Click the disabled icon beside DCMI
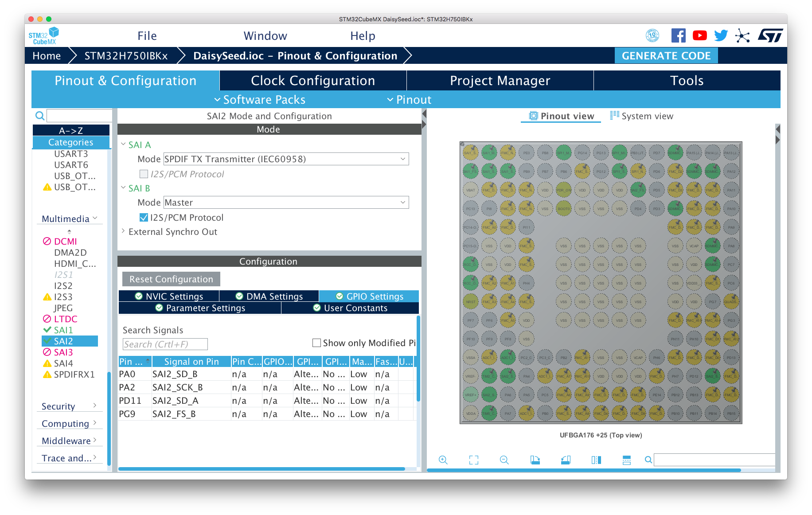The width and height of the screenshot is (812, 515). (47, 242)
